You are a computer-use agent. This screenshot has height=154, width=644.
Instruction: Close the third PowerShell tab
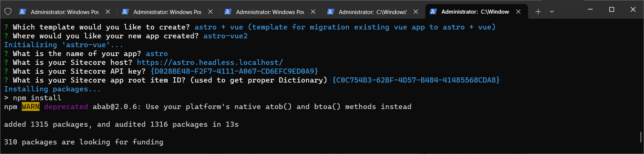(x=313, y=12)
